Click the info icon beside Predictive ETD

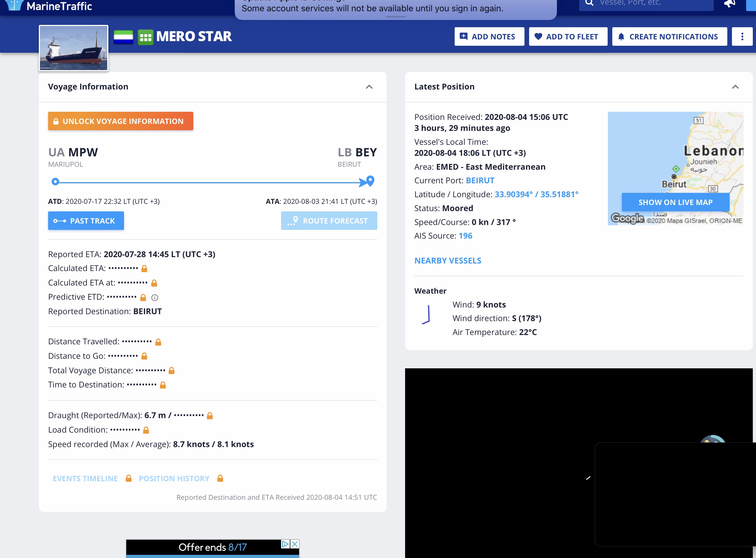pos(154,298)
